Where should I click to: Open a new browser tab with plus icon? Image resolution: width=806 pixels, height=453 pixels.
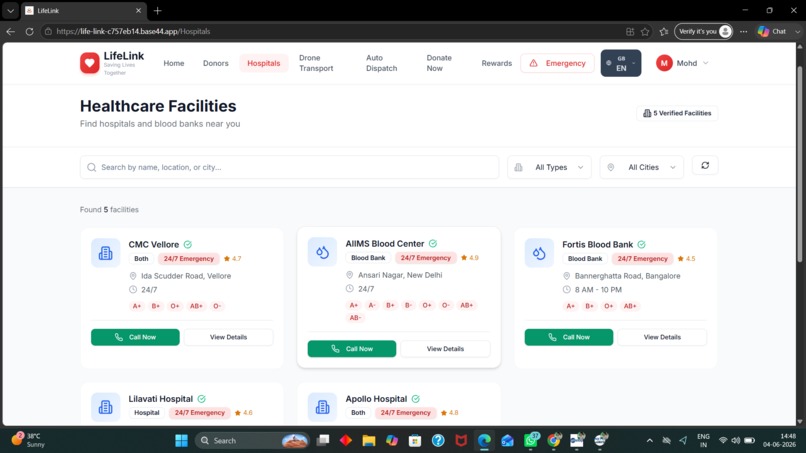pos(158,10)
